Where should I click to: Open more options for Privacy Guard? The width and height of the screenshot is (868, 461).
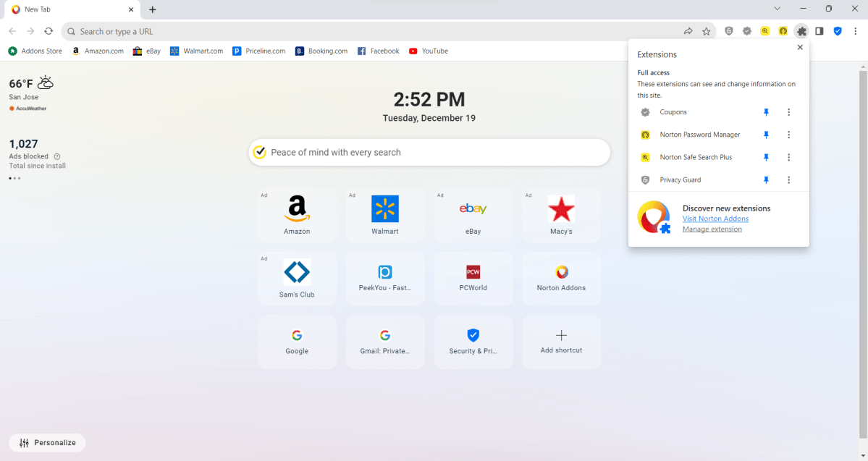[789, 180]
